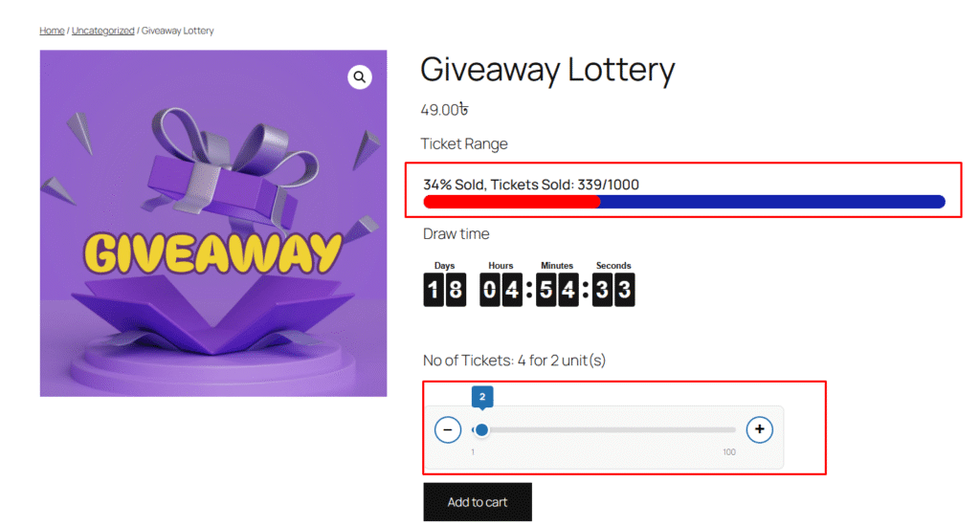Viewport: 980px width, 526px height.
Task: Click the Seconds countdown digits
Action: pos(613,289)
